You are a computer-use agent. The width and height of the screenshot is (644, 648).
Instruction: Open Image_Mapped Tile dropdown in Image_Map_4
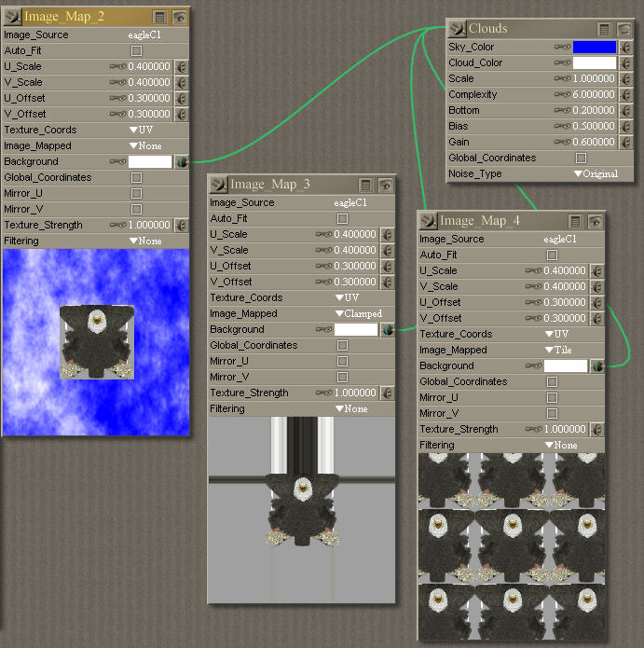tap(558, 350)
